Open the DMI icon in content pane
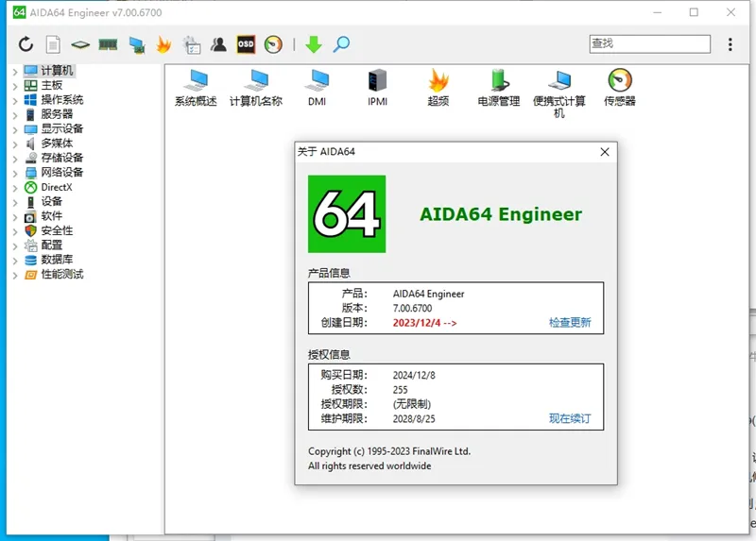Screen dimensions: 756x541 [317, 88]
